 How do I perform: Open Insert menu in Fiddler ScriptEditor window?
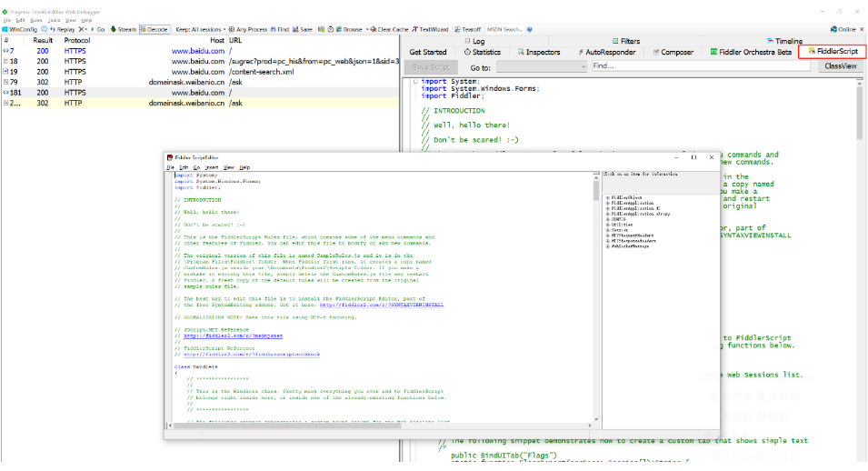(x=212, y=167)
